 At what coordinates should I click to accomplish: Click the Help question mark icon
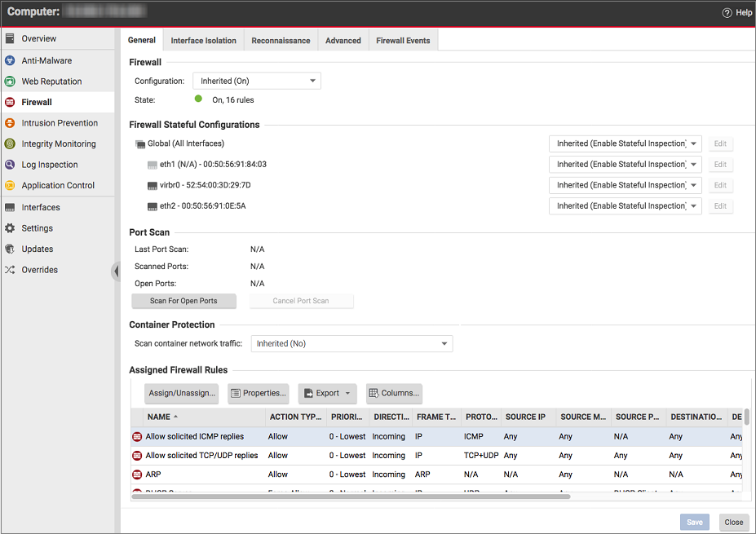click(727, 13)
